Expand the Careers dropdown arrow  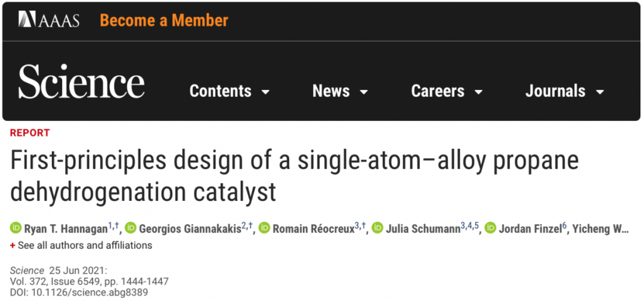[478, 92]
